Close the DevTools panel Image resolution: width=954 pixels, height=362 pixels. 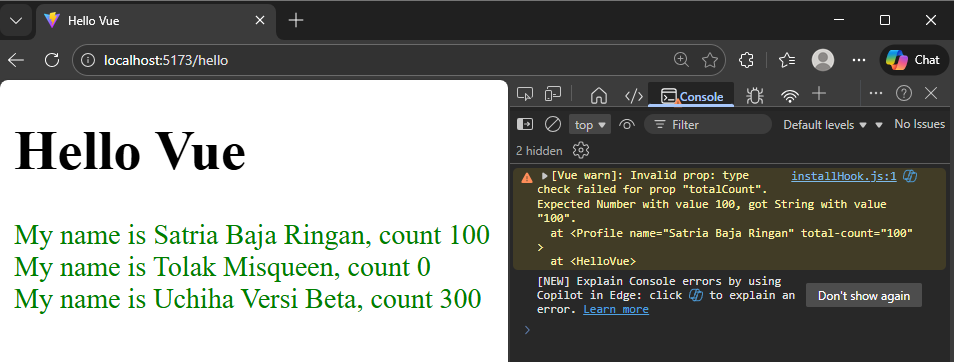click(x=931, y=93)
